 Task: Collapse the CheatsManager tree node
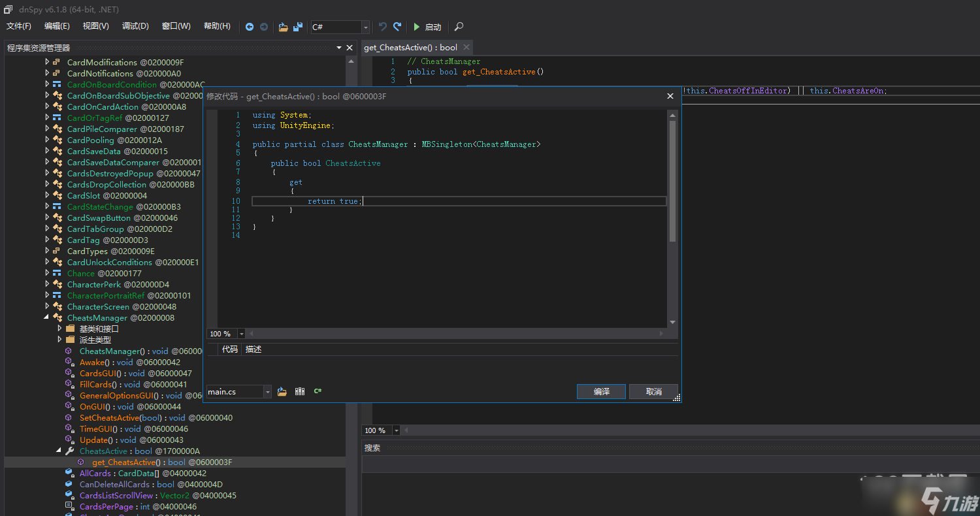[x=46, y=317]
